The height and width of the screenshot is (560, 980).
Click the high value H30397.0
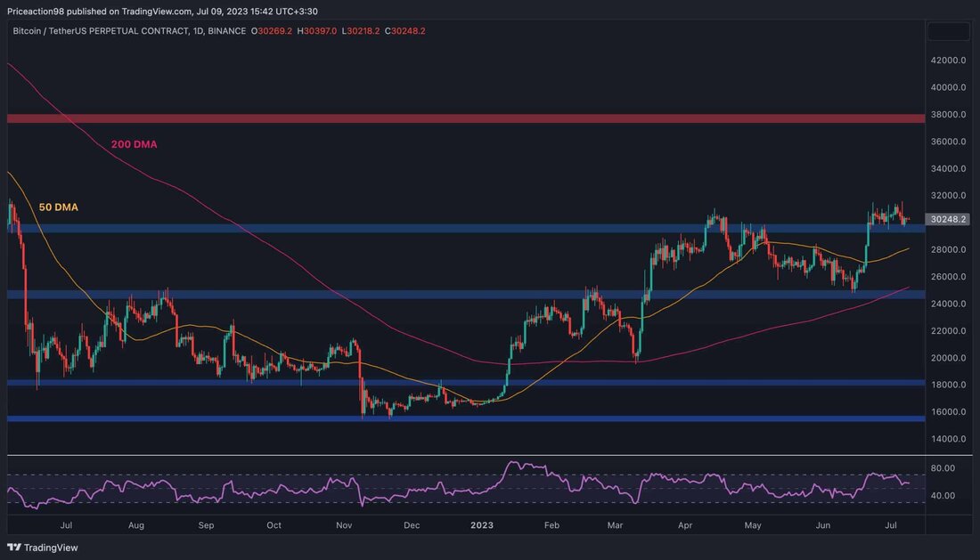point(317,30)
